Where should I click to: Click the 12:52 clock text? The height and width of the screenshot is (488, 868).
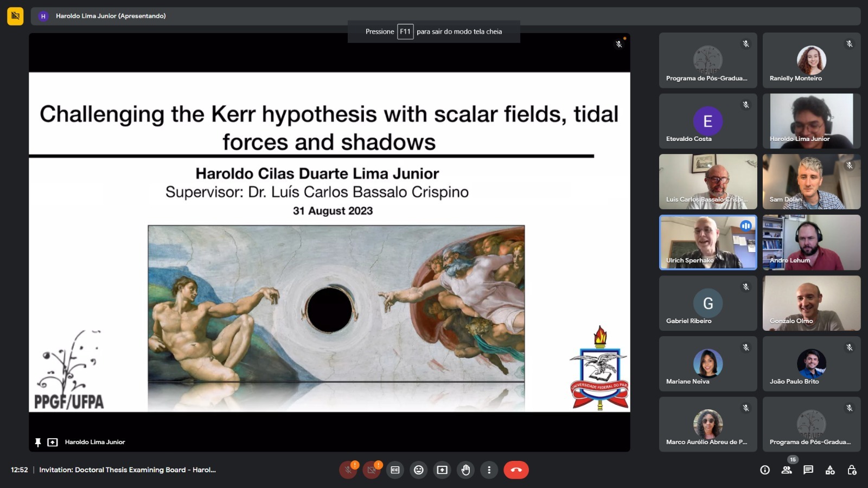tap(20, 470)
